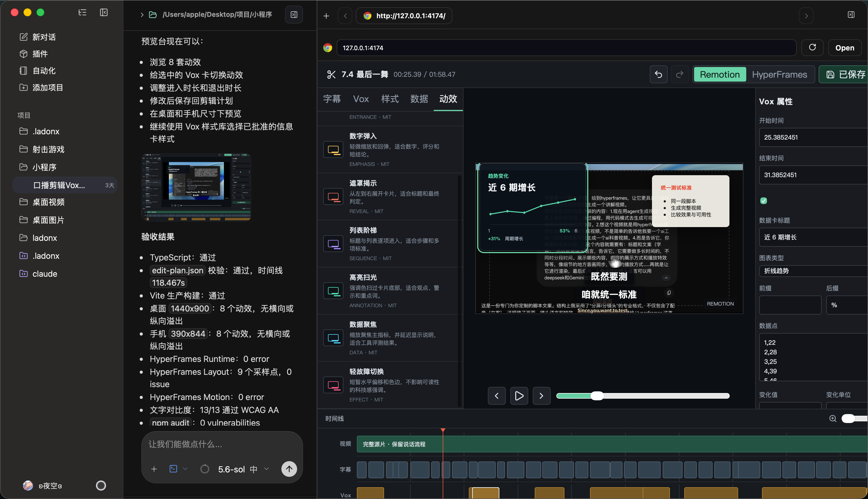Expand the 桌面图片 project folder

click(42, 220)
